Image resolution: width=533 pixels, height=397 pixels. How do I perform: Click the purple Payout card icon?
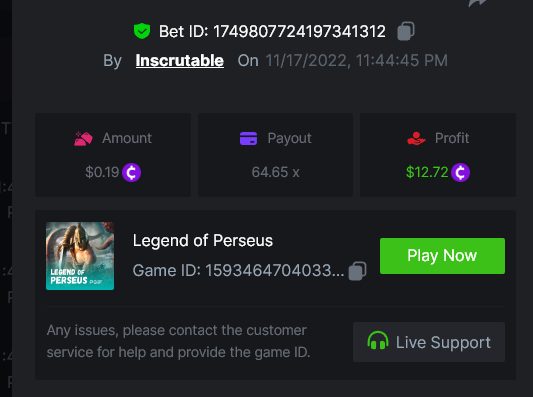(248, 138)
